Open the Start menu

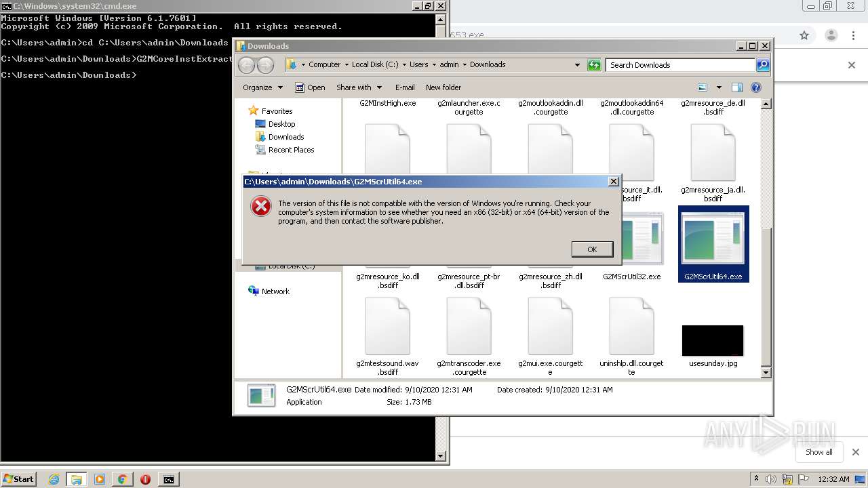click(x=18, y=479)
